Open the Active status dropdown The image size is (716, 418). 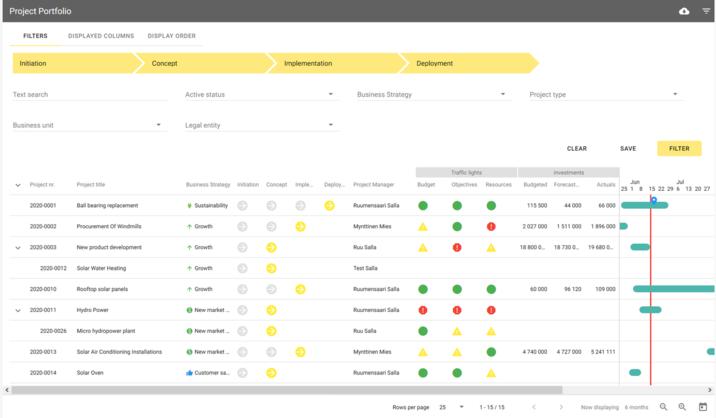(260, 95)
